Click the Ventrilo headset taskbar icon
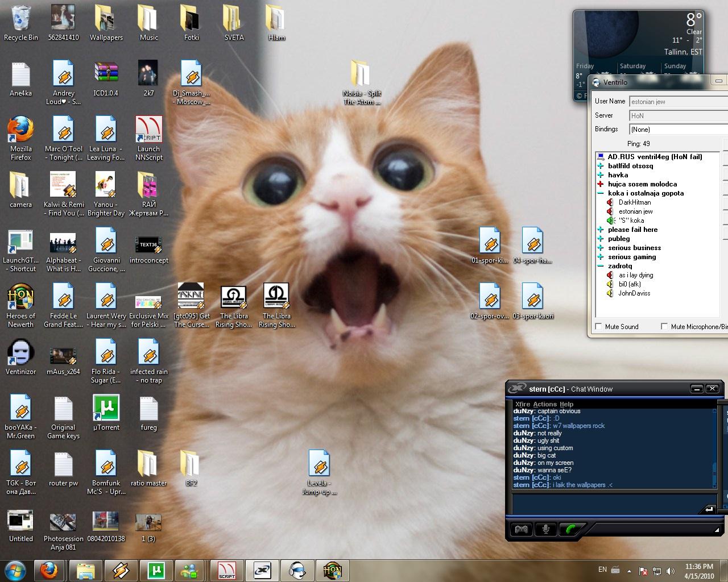The height and width of the screenshot is (582, 728). tap(297, 570)
